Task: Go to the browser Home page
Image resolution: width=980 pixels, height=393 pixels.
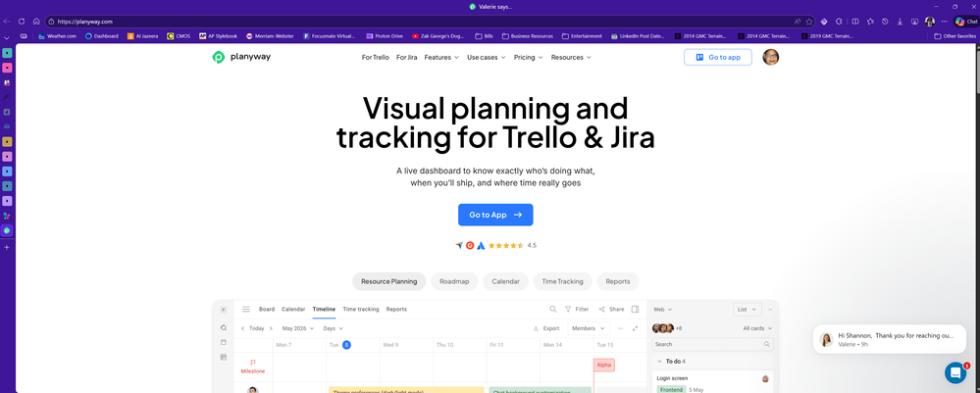Action: [x=36, y=22]
